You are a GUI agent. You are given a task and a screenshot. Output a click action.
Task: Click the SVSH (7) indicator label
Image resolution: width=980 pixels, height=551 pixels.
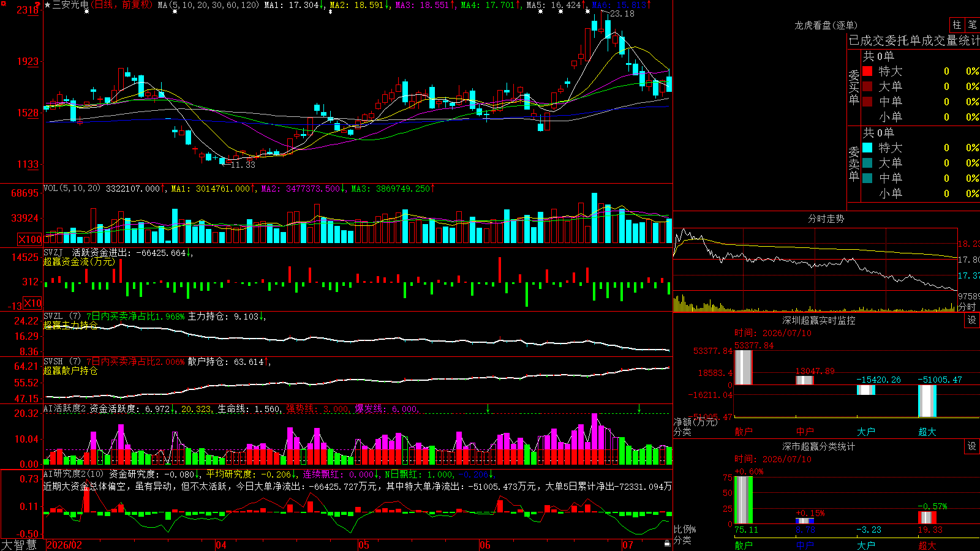pyautogui.click(x=62, y=361)
